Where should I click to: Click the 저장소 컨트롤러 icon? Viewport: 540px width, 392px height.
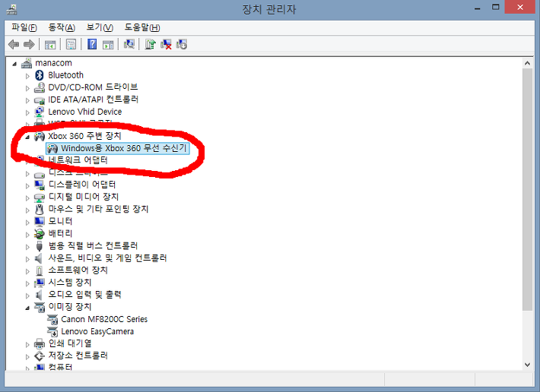[40, 356]
